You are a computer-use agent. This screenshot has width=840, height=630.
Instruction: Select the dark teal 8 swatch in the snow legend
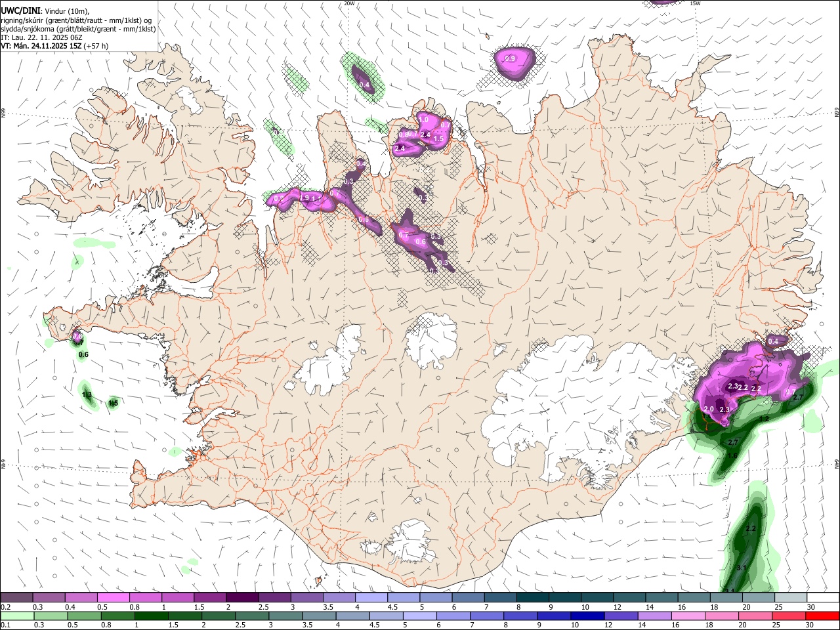coord(533,598)
